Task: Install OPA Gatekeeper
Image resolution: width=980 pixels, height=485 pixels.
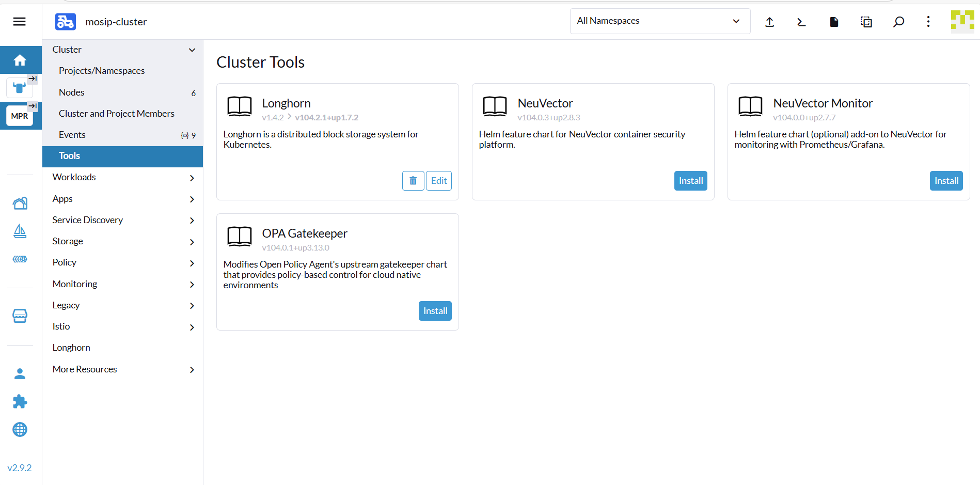Action: (435, 311)
